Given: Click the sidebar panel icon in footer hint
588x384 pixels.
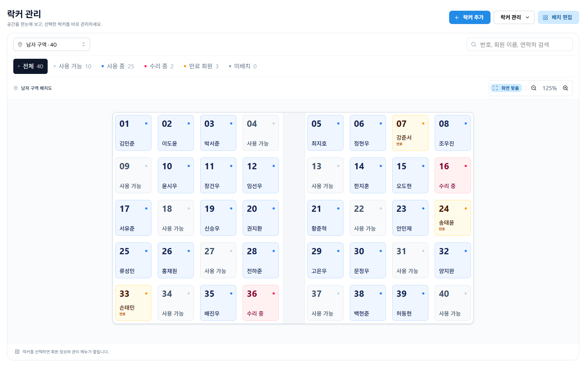Looking at the screenshot, I should 17,352.
